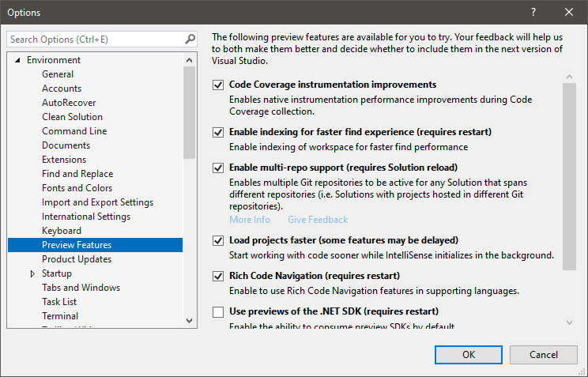Open the Help question mark button
The image size is (588, 377).
[x=533, y=12]
